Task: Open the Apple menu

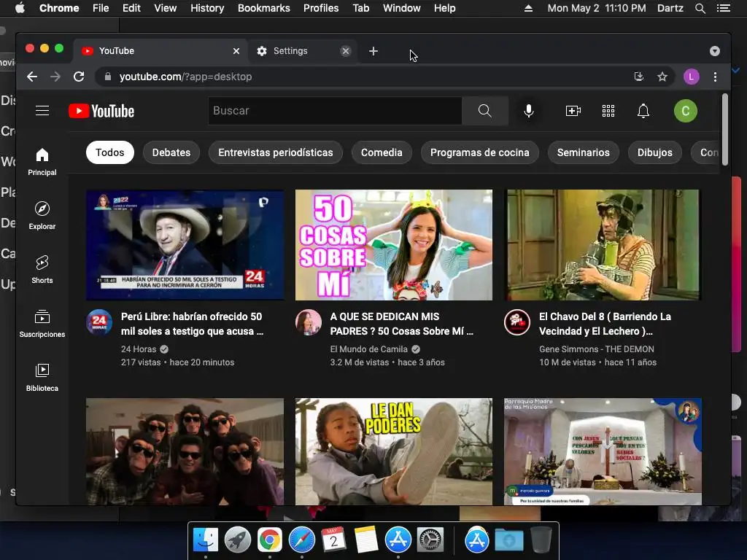Action: click(20, 8)
